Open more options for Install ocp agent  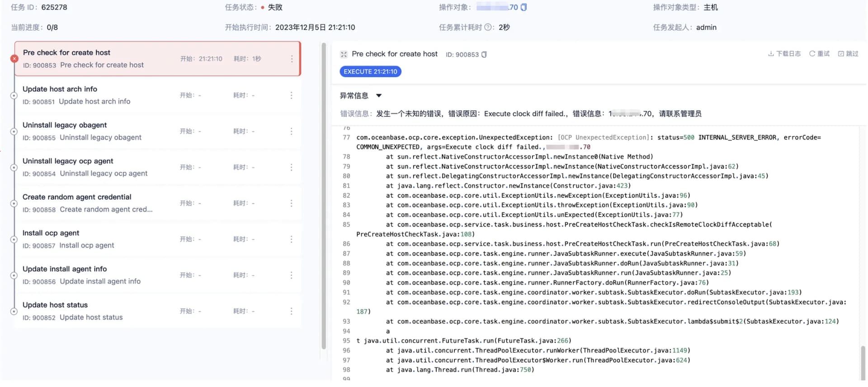point(291,239)
